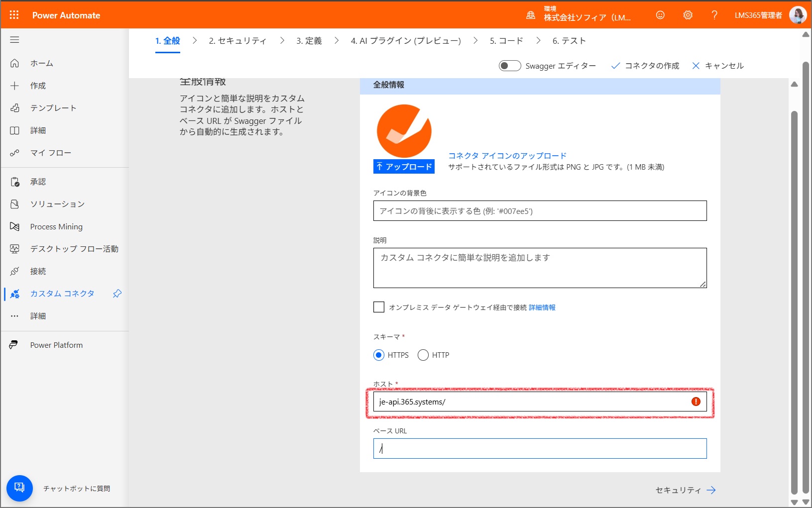The image size is (812, 508).
Task: Unpin the カスタム コネクタ pin icon
Action: [x=117, y=294]
